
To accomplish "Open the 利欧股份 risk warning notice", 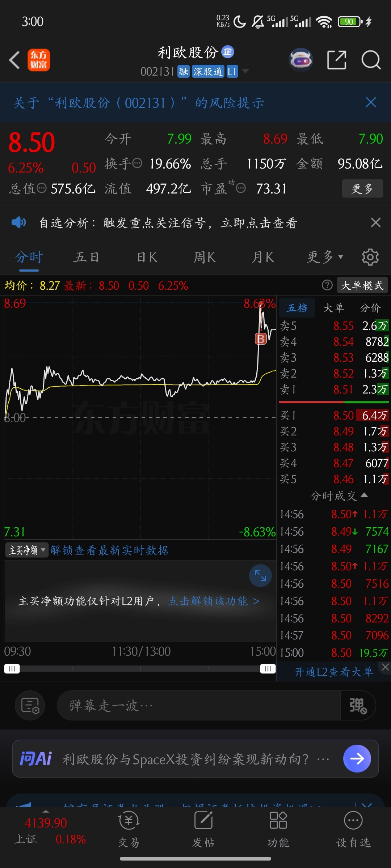I will [139, 103].
